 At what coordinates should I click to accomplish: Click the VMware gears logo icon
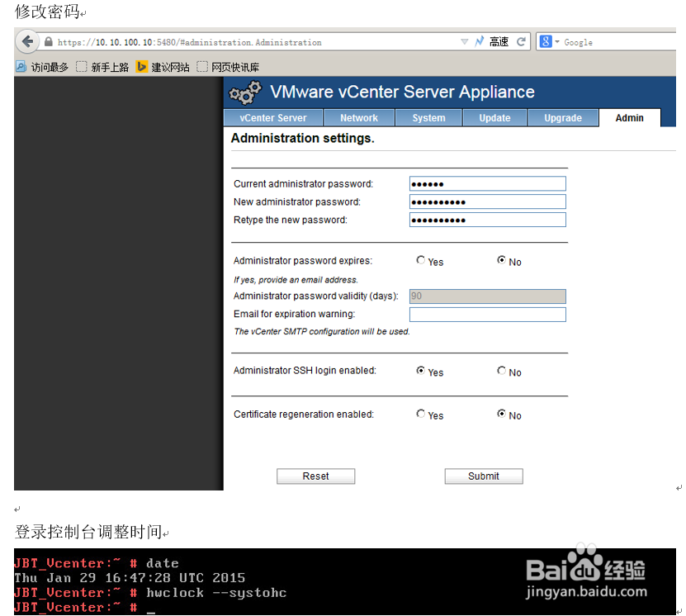pyautogui.click(x=245, y=92)
